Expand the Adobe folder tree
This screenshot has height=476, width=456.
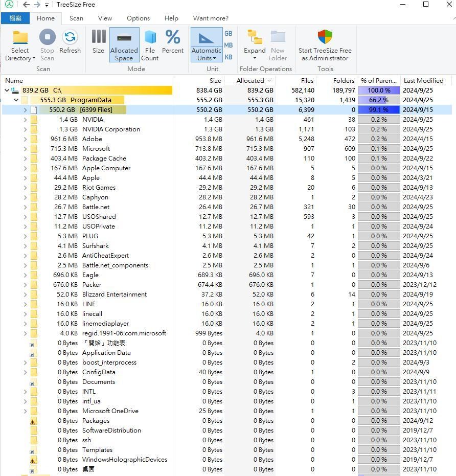[x=25, y=139]
